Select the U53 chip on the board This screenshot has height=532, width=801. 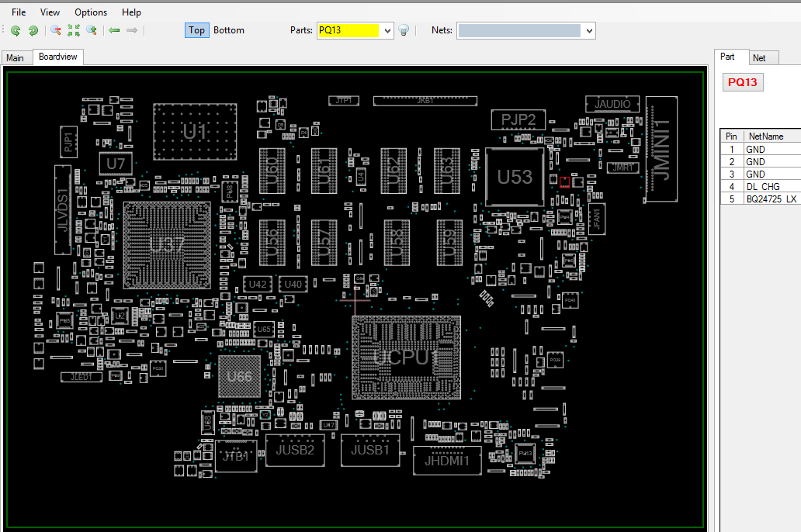(515, 177)
